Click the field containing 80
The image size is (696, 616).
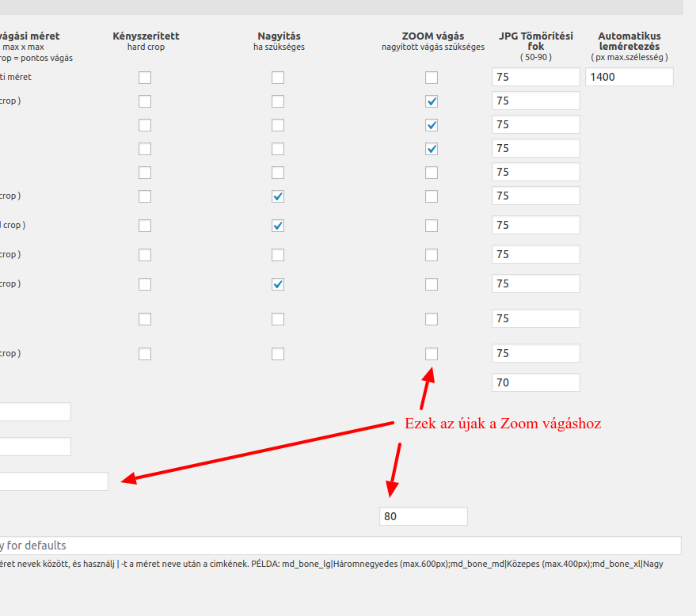424,516
